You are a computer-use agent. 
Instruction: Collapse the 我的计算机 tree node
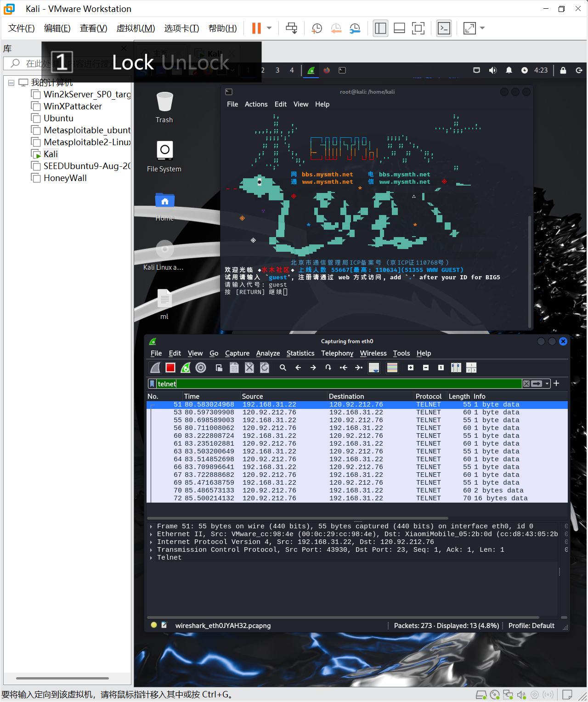click(x=11, y=83)
